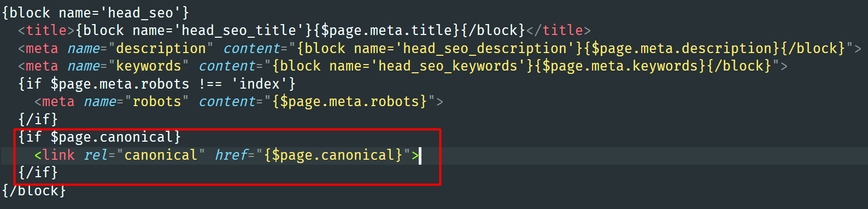Click the 'index' string in the if condition
Screen dimensions: 868x209
[259, 84]
